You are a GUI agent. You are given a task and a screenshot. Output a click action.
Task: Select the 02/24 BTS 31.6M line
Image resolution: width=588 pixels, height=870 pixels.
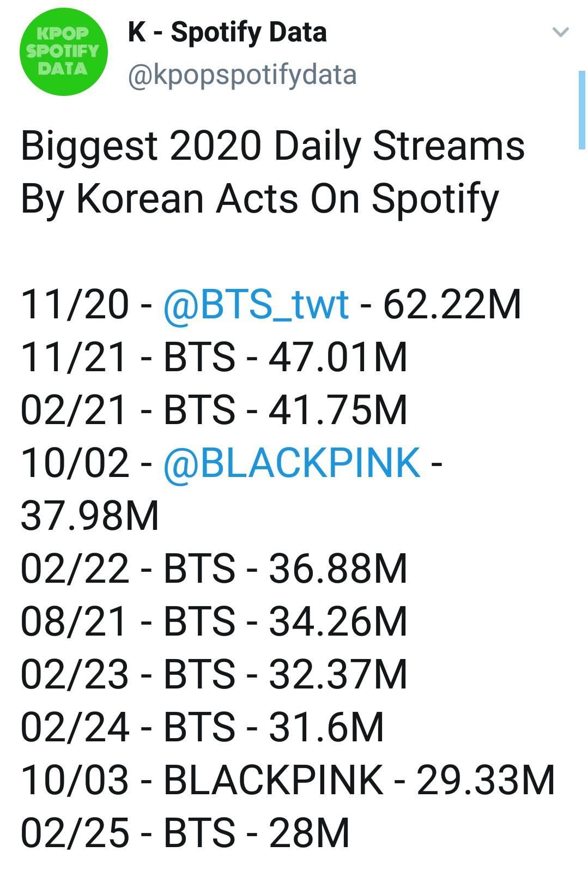pos(202,727)
